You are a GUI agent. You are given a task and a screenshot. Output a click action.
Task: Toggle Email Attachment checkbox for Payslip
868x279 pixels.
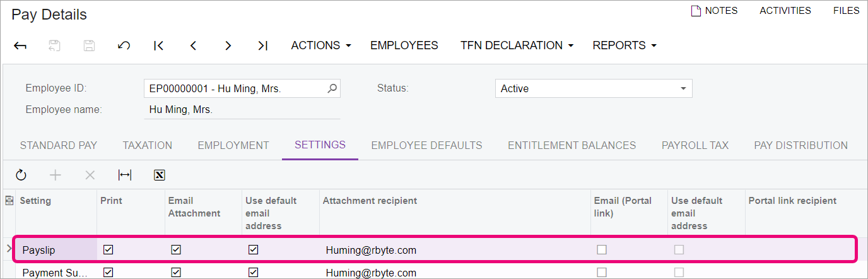tap(176, 250)
